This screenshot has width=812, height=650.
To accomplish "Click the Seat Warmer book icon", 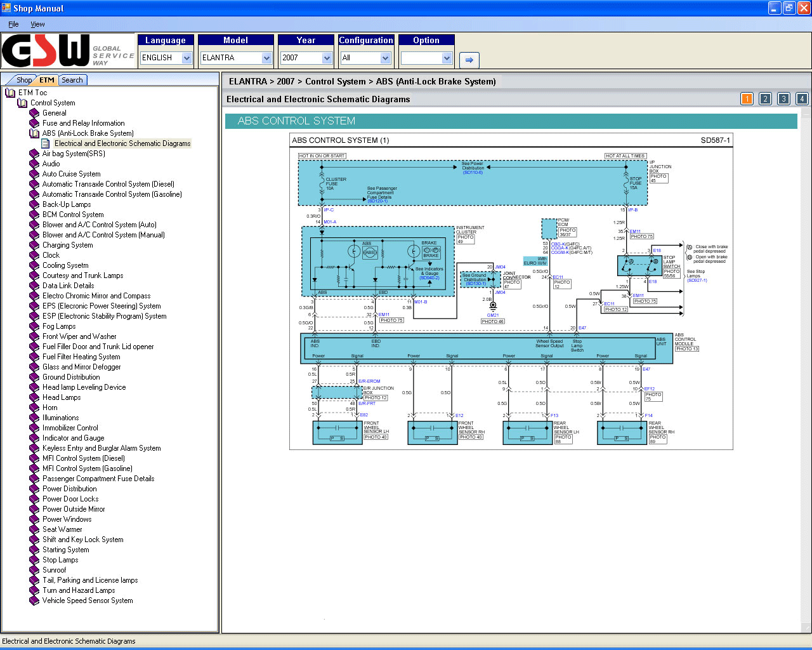I will [34, 529].
